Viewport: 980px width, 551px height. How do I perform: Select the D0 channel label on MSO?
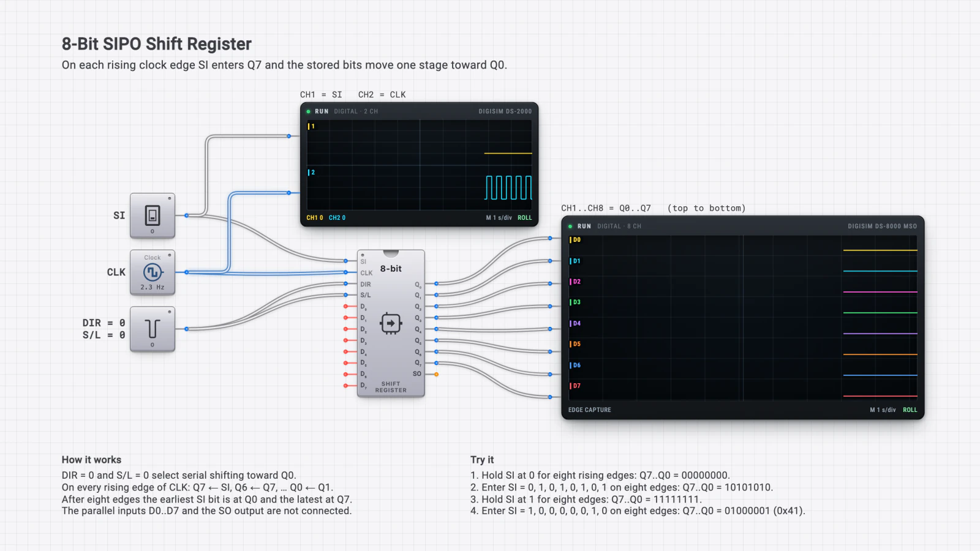coord(575,240)
